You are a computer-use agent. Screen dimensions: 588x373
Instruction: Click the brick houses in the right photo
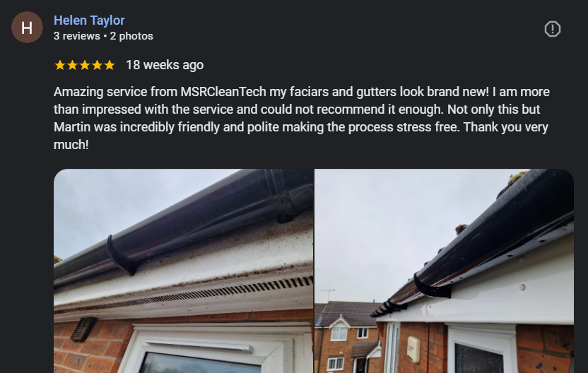(x=347, y=338)
